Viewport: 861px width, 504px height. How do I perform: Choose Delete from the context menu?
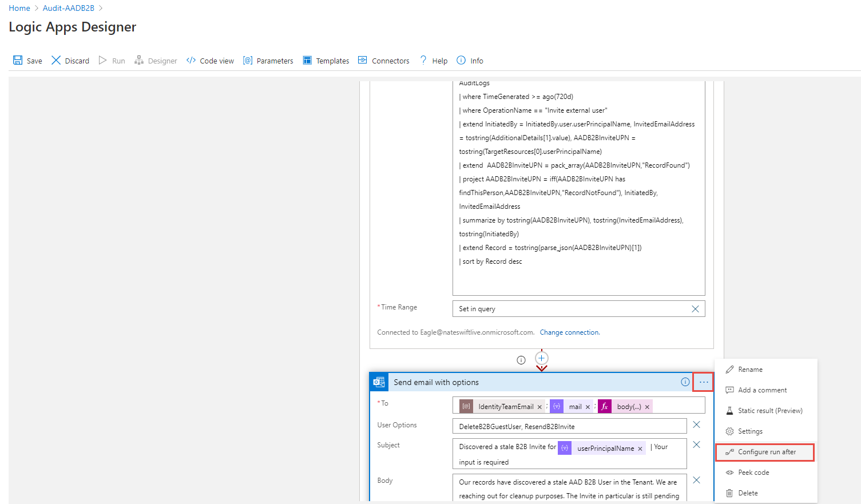coord(766,493)
